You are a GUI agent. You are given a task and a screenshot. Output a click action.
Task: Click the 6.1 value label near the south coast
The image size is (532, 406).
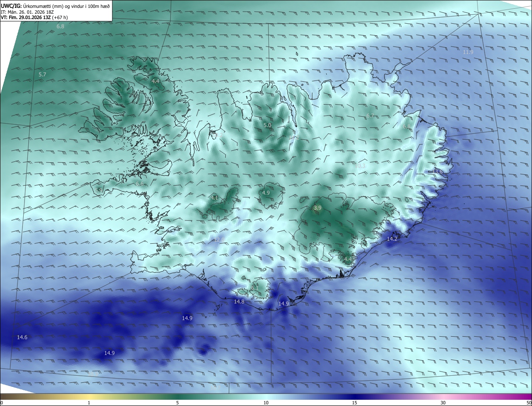[255, 287]
